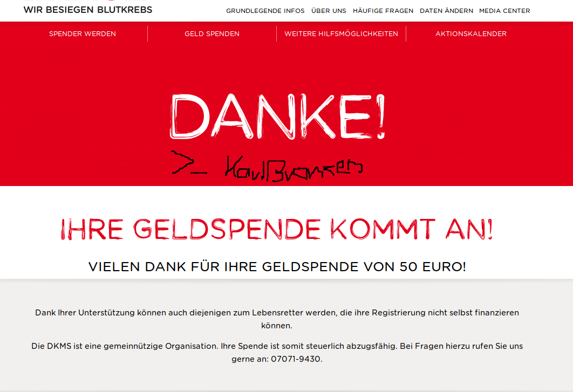Select the Spender Werden tab
573x392 pixels.
[82, 33]
